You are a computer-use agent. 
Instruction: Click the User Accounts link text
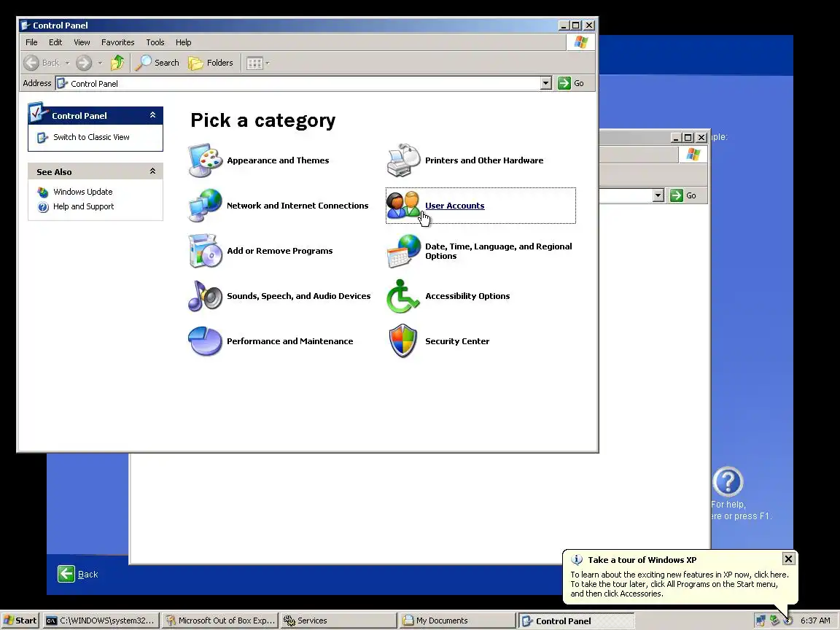[x=455, y=206]
